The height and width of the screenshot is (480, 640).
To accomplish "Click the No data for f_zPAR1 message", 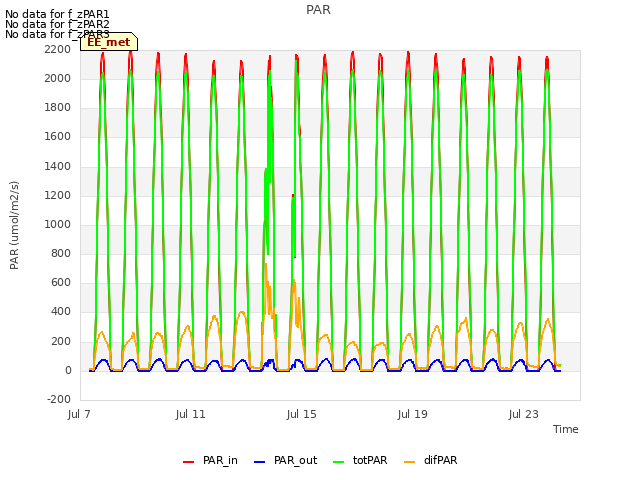I will click(57, 14).
